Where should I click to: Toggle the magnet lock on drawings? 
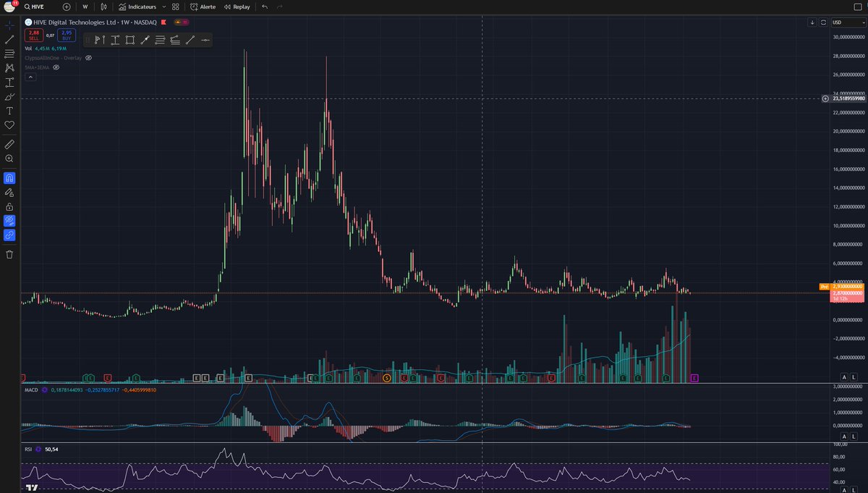coord(9,207)
